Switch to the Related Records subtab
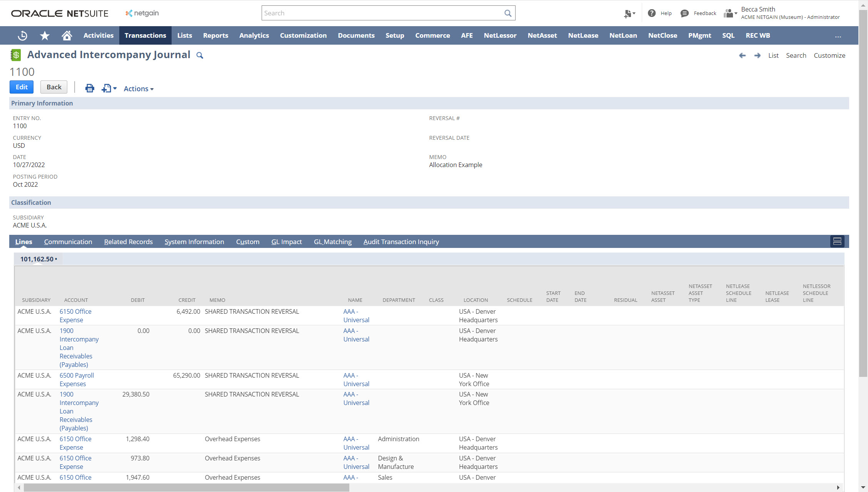 coord(129,242)
